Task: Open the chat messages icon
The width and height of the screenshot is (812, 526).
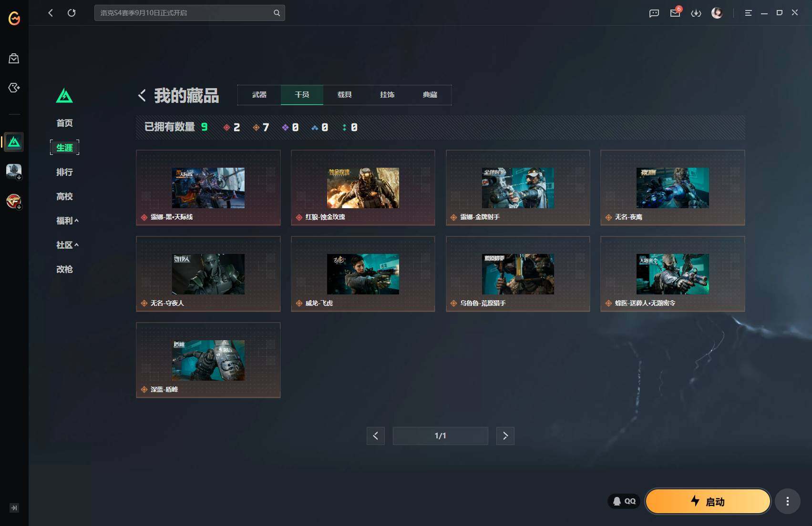Action: point(654,13)
